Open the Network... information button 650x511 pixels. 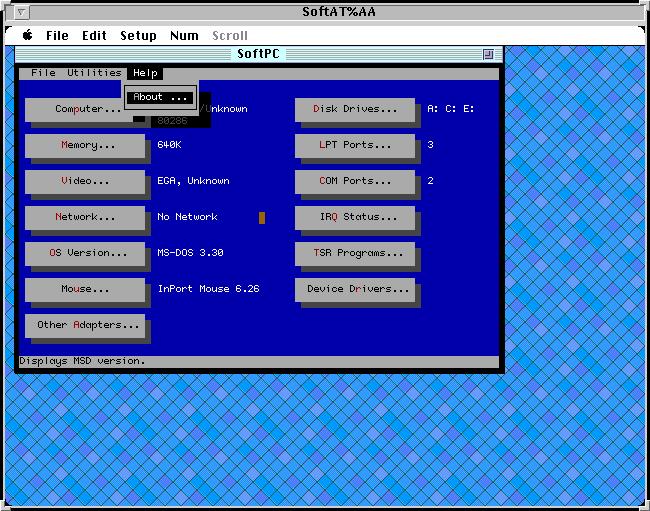click(x=87, y=217)
